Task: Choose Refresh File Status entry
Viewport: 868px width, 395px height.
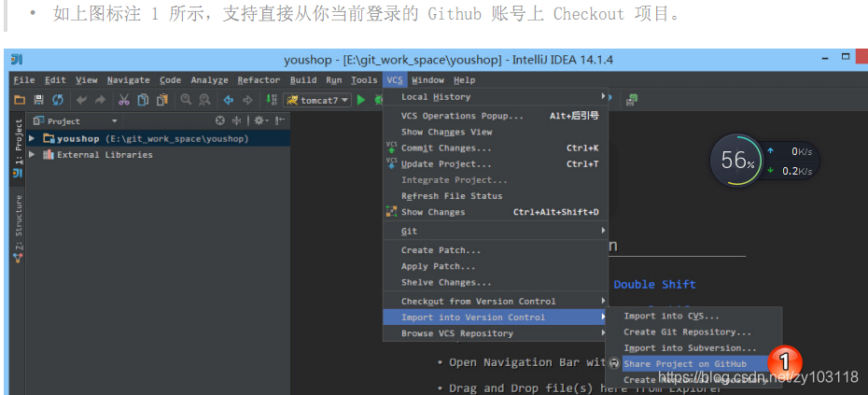Action: [496, 196]
